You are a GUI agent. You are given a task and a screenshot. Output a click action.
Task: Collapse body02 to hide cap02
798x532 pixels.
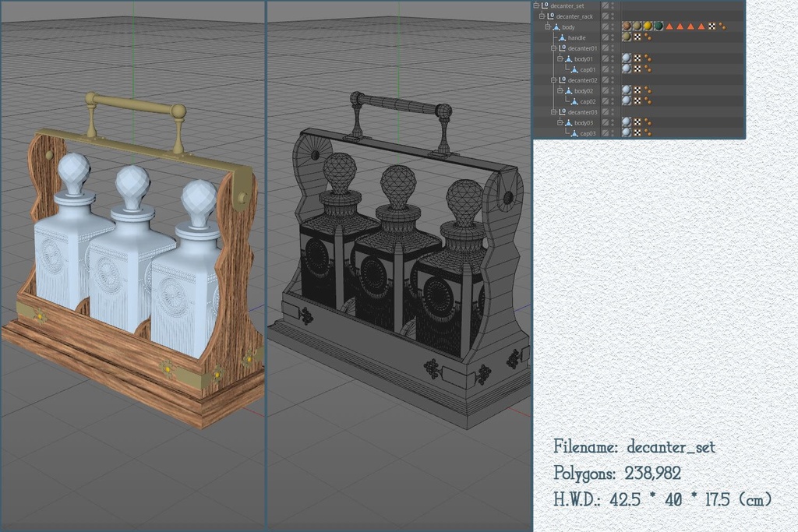click(x=560, y=90)
